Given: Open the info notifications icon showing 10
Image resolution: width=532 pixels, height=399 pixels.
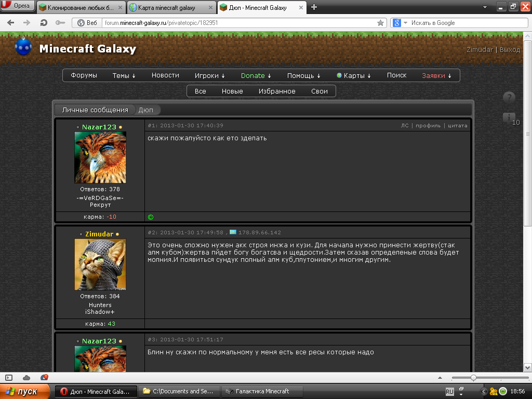Looking at the screenshot, I should [511, 119].
